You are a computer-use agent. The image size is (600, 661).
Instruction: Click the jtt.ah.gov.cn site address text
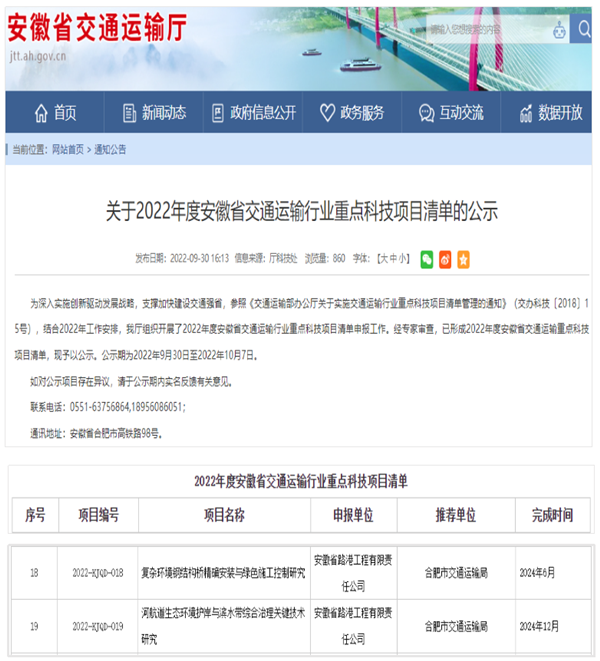pos(38,56)
